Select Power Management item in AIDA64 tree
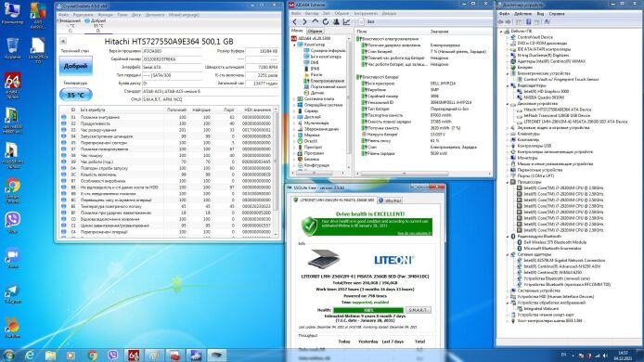644x362 pixels. click(x=327, y=81)
